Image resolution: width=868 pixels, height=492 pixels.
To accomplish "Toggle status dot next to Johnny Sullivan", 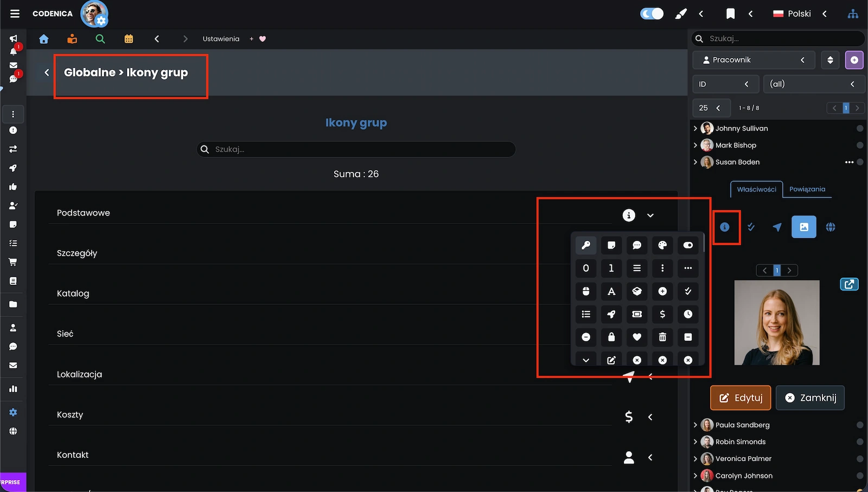I will point(859,129).
